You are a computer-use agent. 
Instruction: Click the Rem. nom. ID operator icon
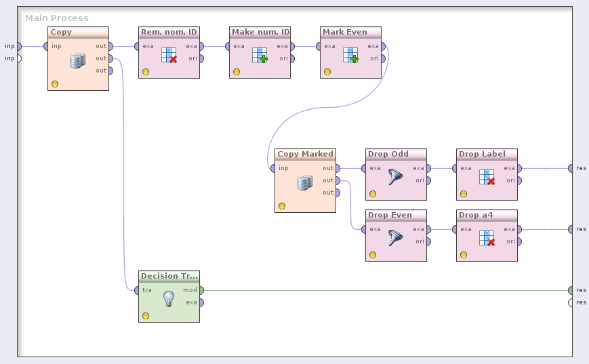[x=169, y=55]
